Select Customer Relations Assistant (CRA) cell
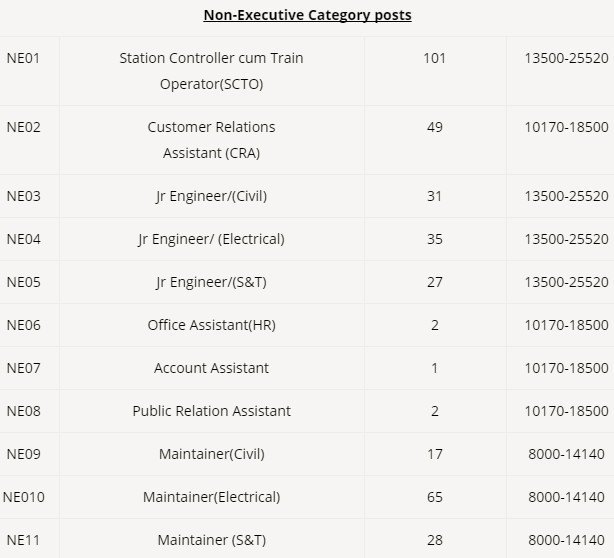614x558 pixels. tap(211, 140)
